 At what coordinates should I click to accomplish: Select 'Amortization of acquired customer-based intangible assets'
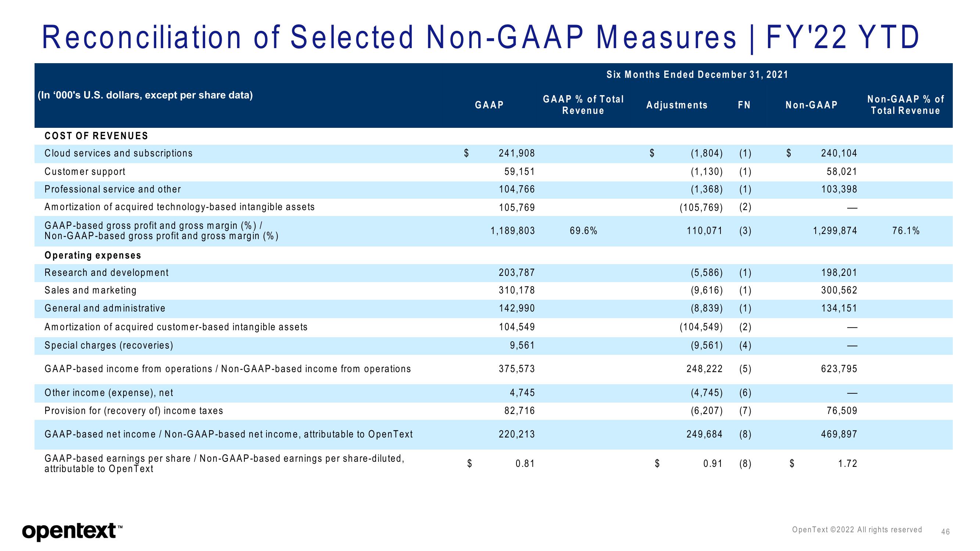[176, 327]
